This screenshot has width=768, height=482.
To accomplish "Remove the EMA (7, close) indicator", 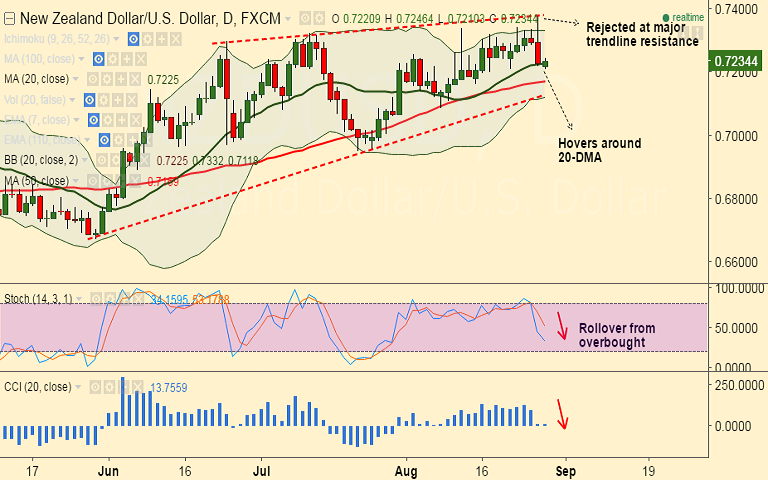I will [x=136, y=120].
